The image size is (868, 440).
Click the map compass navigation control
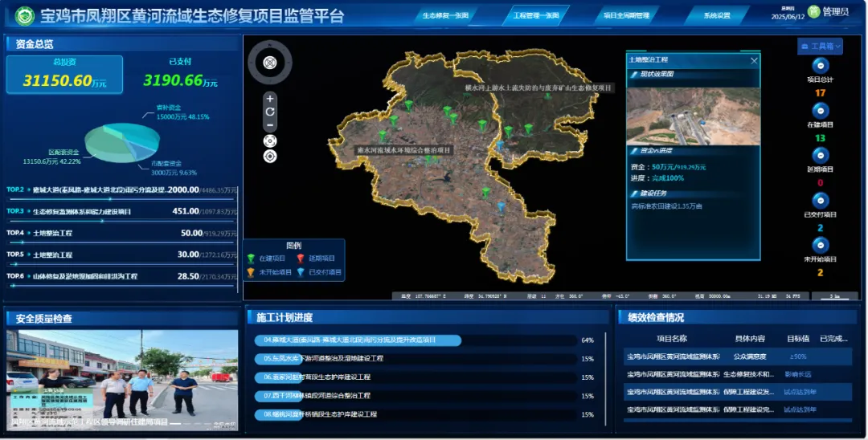[270, 63]
